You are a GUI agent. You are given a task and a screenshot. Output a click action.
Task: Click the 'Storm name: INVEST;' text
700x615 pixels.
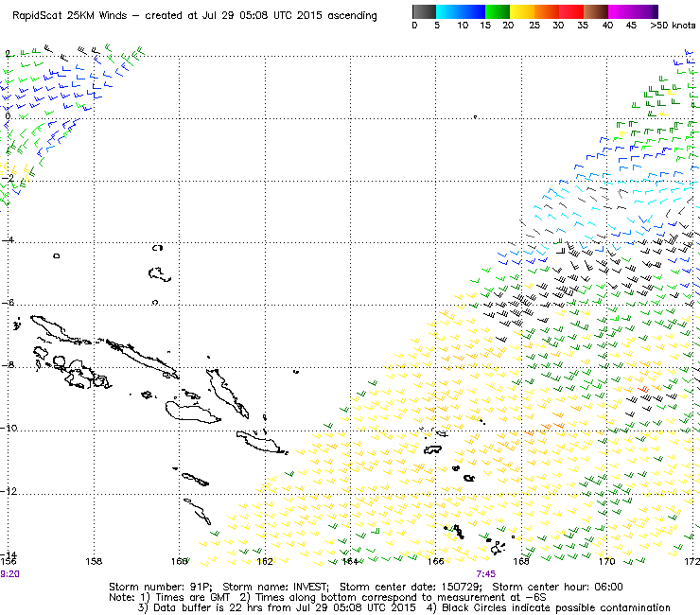275,587
